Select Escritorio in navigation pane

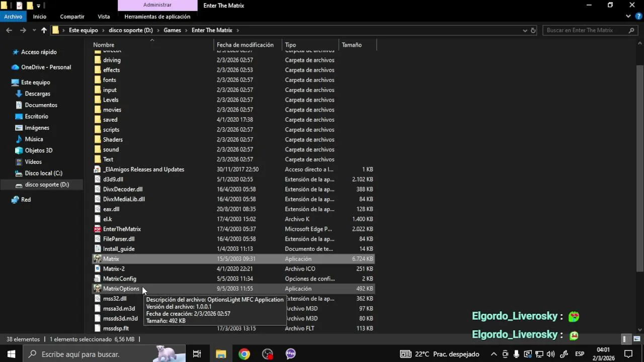pyautogui.click(x=36, y=117)
